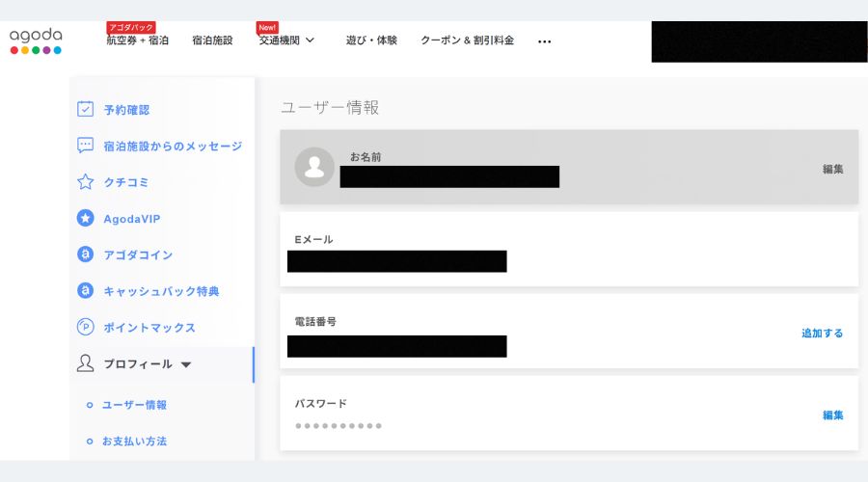Click the お名前 label

[x=366, y=156]
